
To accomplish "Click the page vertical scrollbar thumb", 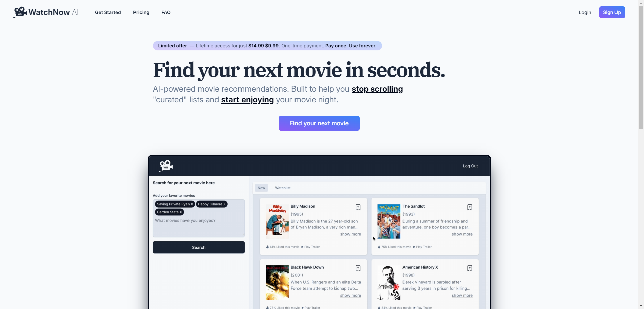I will pyautogui.click(x=641, y=67).
